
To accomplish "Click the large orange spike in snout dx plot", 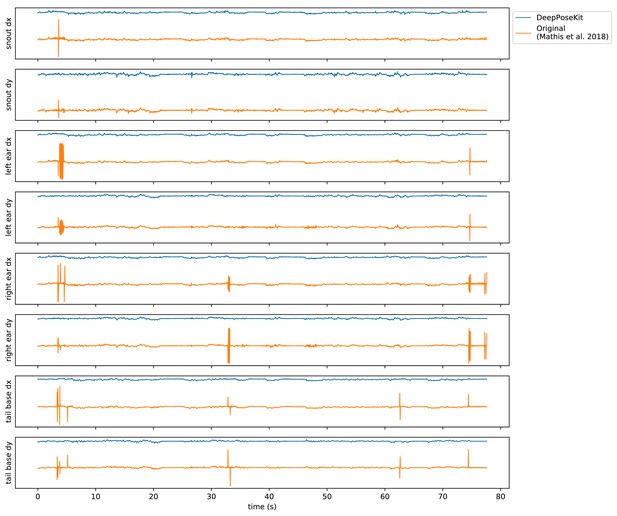I will (x=58, y=38).
